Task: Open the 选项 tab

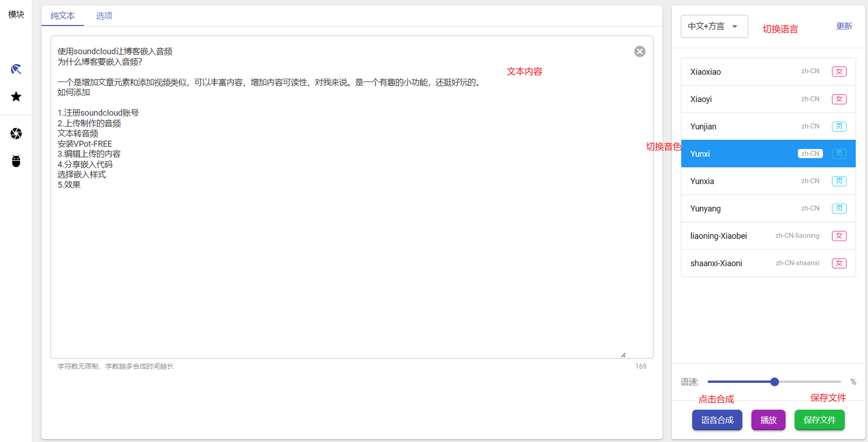Action: coord(104,16)
